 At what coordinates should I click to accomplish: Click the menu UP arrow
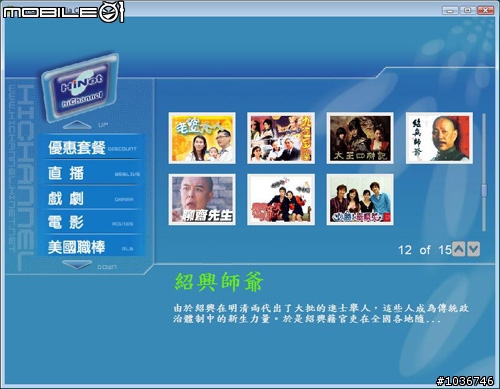point(77,125)
